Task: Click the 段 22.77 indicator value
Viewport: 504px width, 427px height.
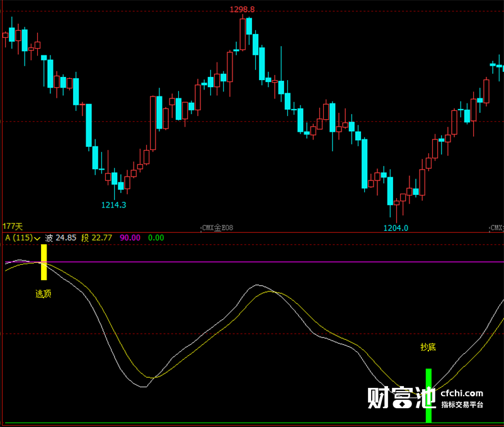Action: click(96, 238)
